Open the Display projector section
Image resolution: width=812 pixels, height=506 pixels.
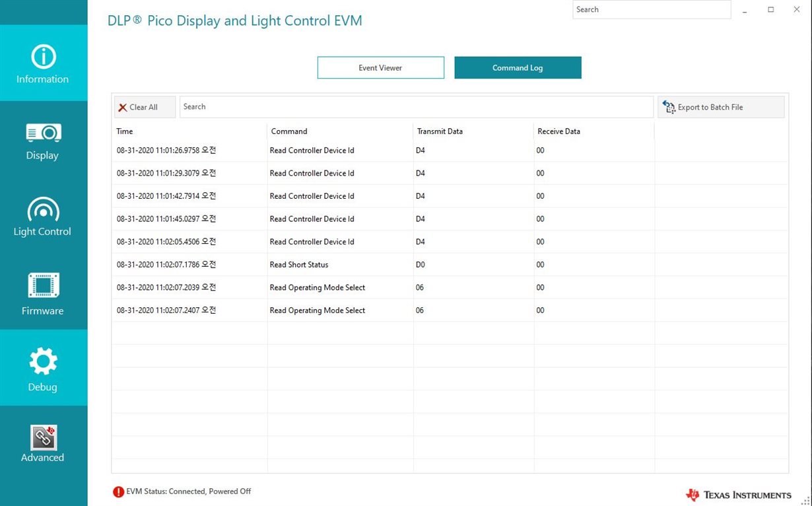[x=44, y=140]
